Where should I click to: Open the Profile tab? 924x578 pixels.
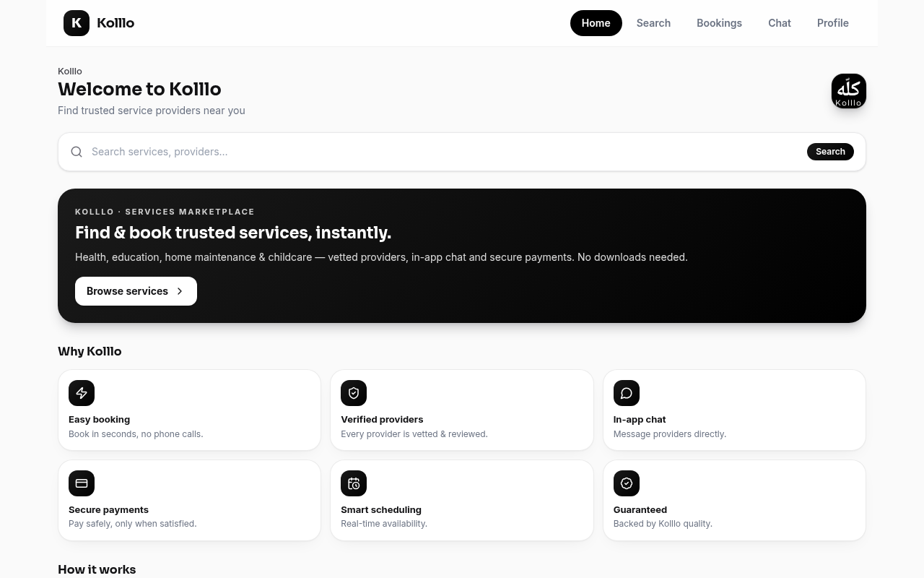(x=833, y=23)
